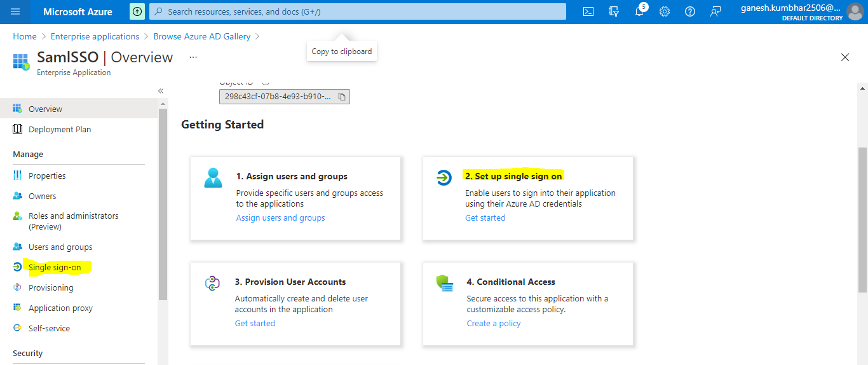
Task: Click account name ganesh.kumbhar2506
Action: (x=790, y=8)
